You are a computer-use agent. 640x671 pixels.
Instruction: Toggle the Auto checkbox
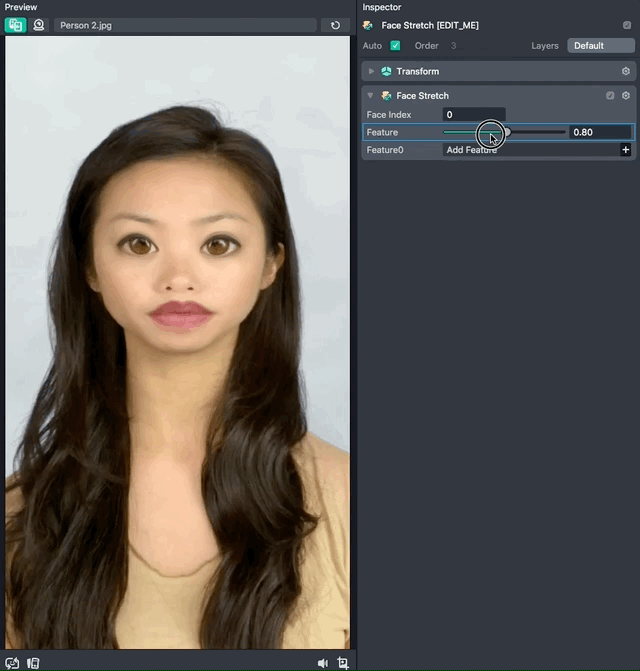(395, 46)
